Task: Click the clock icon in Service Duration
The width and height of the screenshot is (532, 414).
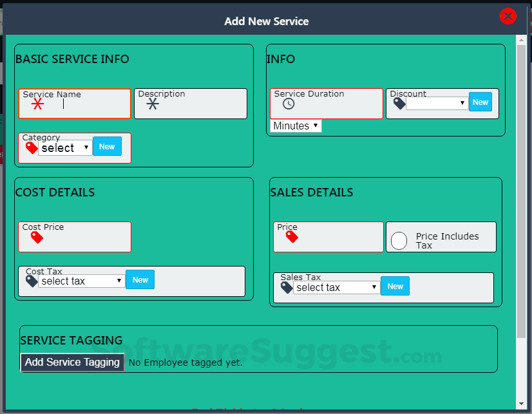Action: coord(289,104)
